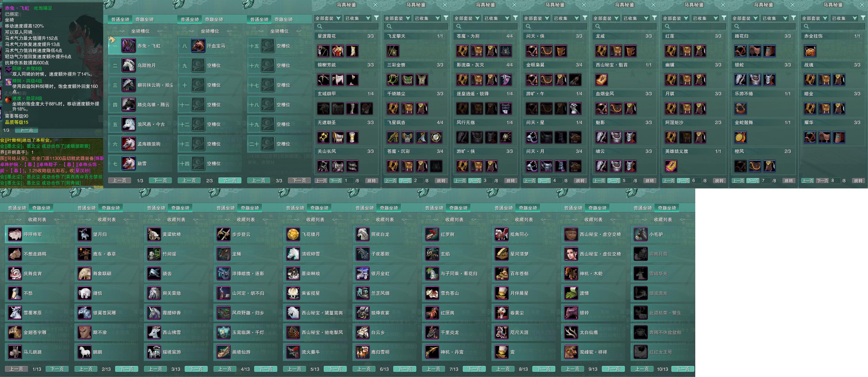Click 下一页 beside page 1/3 of mount slots
Screen dimensions: 868x377
[160, 181]
